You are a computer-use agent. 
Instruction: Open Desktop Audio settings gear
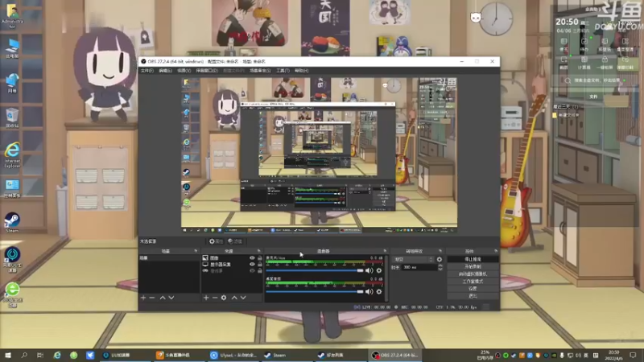point(379,292)
